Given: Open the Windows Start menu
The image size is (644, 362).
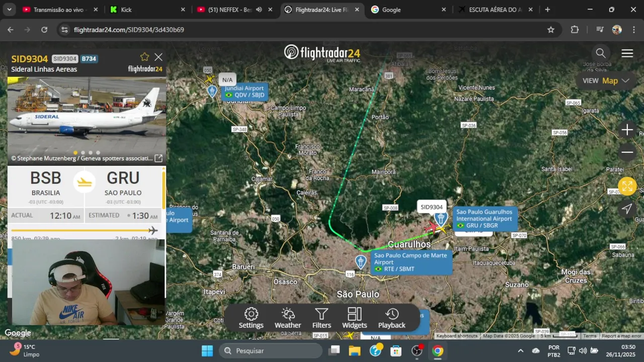Looking at the screenshot, I should 207,351.
